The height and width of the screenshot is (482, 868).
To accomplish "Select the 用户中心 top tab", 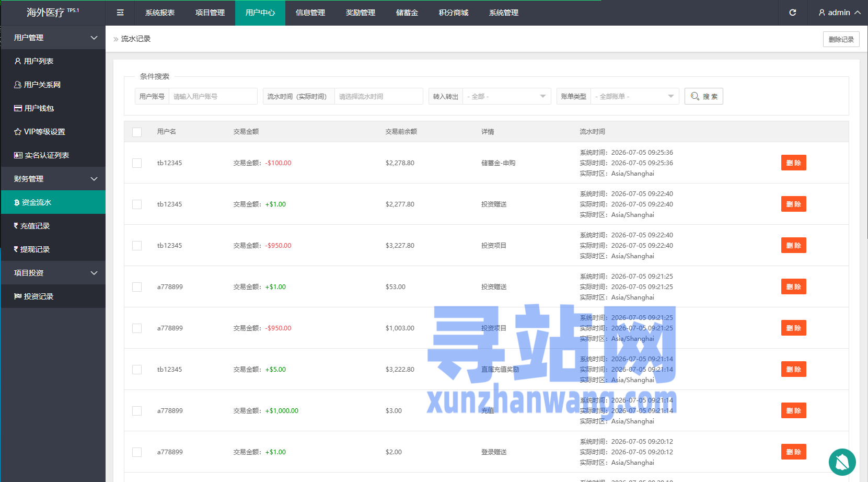I will tap(260, 13).
